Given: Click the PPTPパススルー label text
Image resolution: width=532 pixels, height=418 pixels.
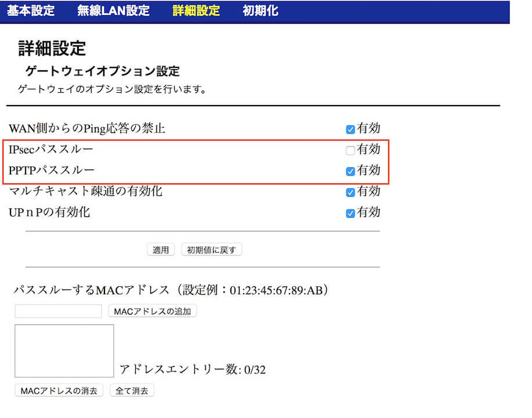Looking at the screenshot, I should click(x=52, y=171).
